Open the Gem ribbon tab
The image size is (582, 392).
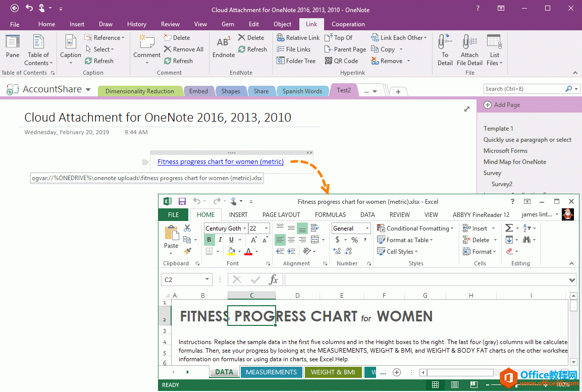pos(228,24)
